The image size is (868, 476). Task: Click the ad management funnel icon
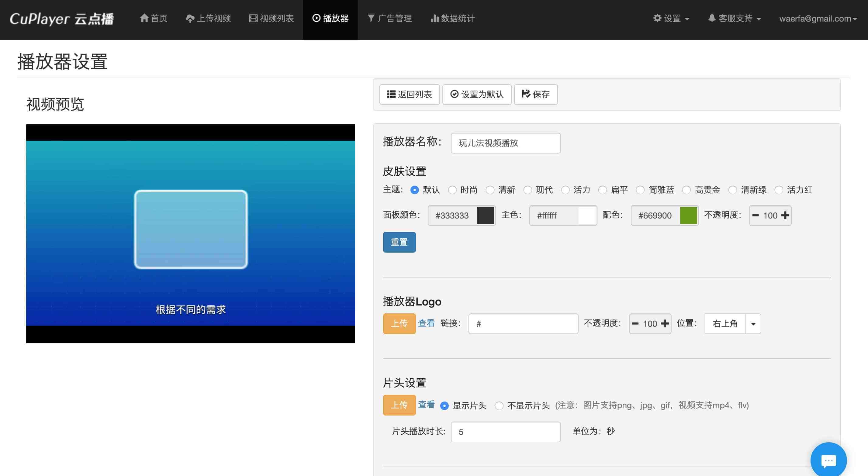click(371, 18)
